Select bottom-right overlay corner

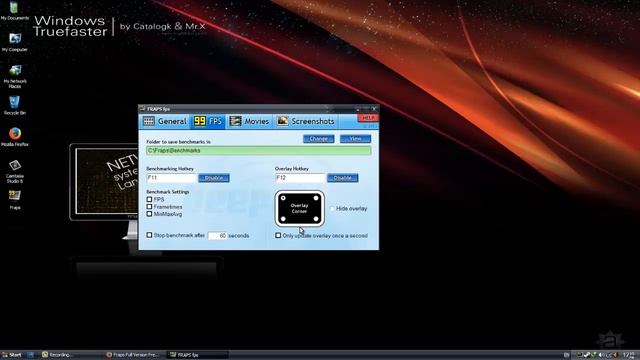[316, 219]
